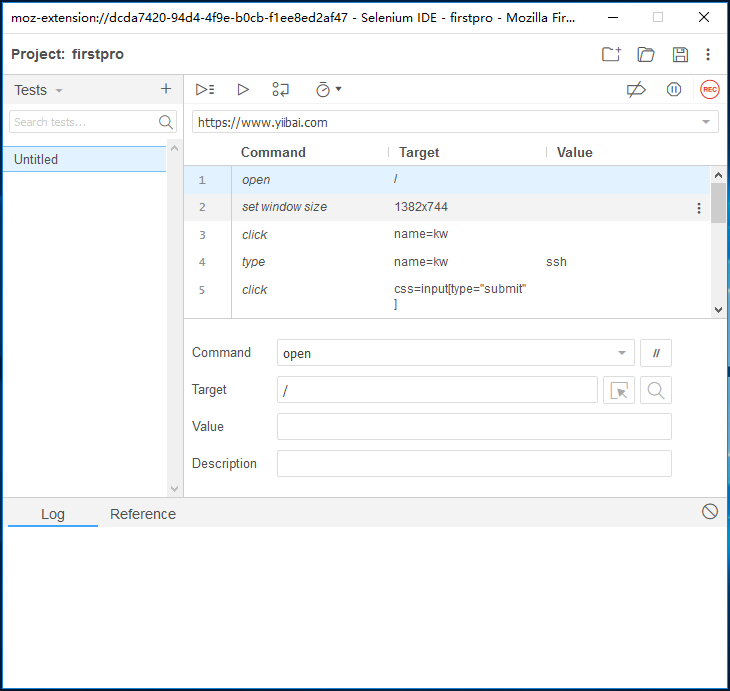Run the current test
Image resolution: width=730 pixels, height=691 pixels.
pyautogui.click(x=243, y=89)
